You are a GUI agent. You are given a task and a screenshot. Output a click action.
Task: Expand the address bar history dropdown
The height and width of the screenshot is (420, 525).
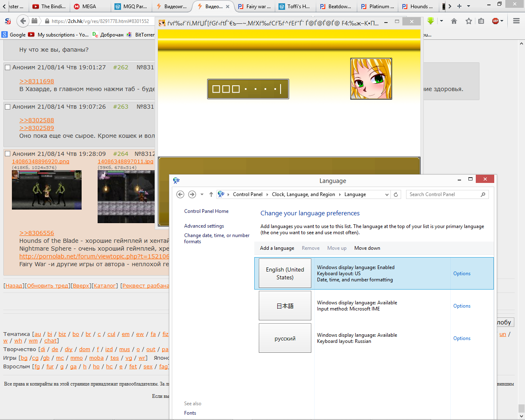(x=387, y=194)
